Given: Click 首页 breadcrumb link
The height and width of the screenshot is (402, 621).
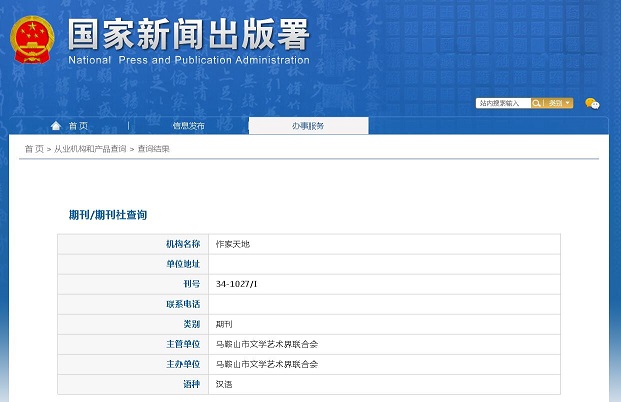Looking at the screenshot, I should click(34, 149).
